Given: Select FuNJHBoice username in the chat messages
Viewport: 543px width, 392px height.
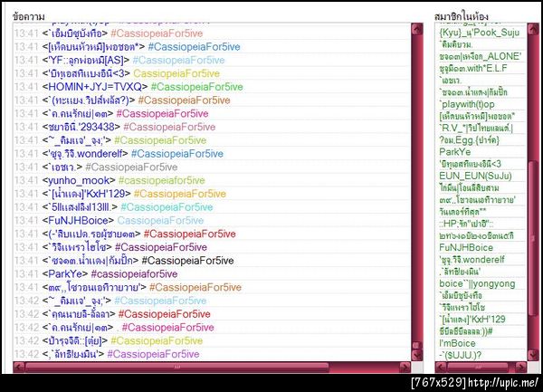Looking at the screenshot, I should [78, 221].
